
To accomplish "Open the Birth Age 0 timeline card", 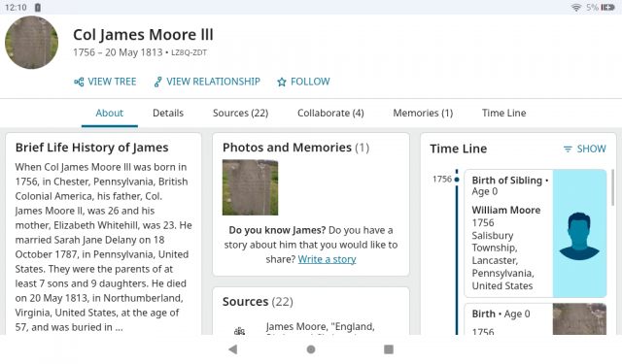I will tap(536, 319).
